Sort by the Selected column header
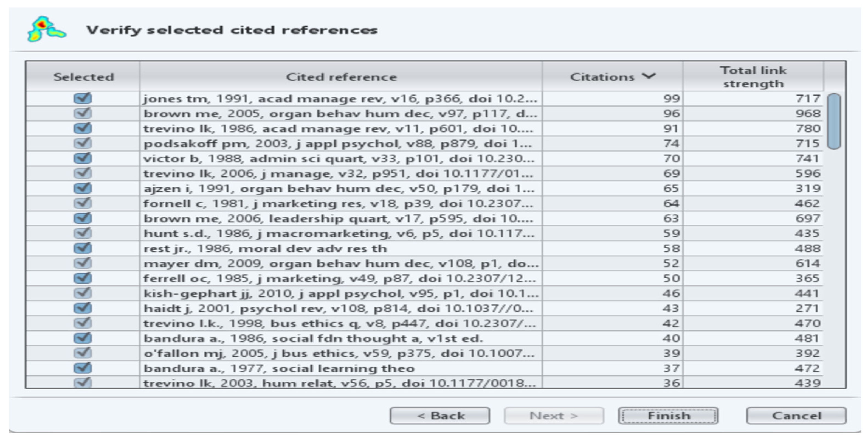Viewport: 868px width, 440px height. 83,77
